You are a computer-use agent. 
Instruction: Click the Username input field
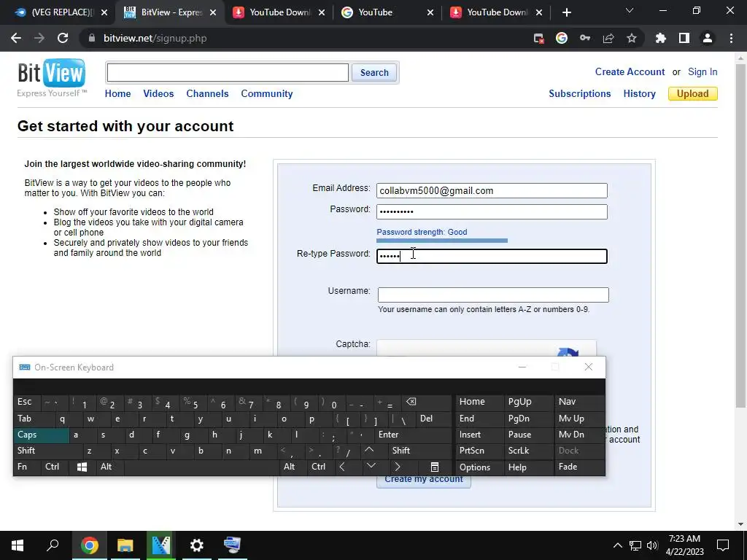pyautogui.click(x=493, y=295)
